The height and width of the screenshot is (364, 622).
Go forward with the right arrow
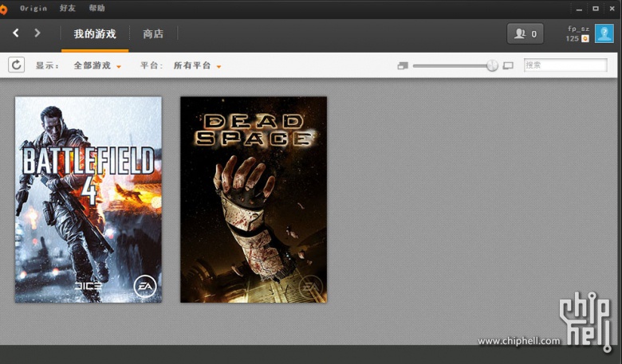click(x=37, y=33)
